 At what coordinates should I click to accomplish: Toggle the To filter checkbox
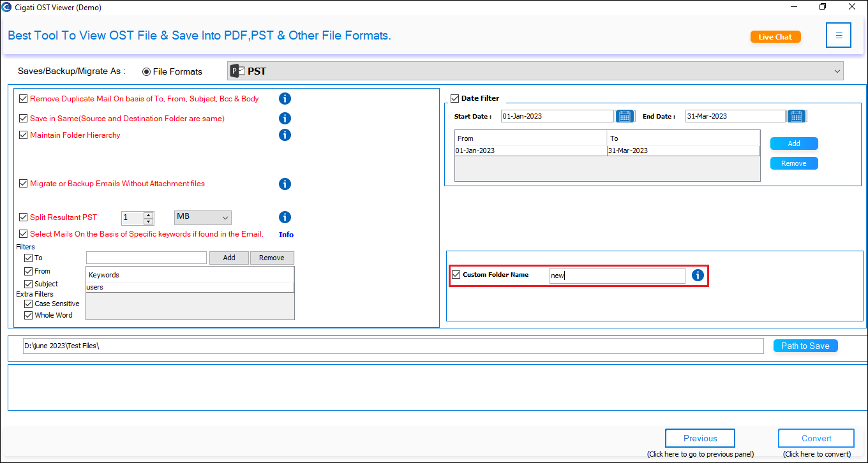[x=28, y=258]
